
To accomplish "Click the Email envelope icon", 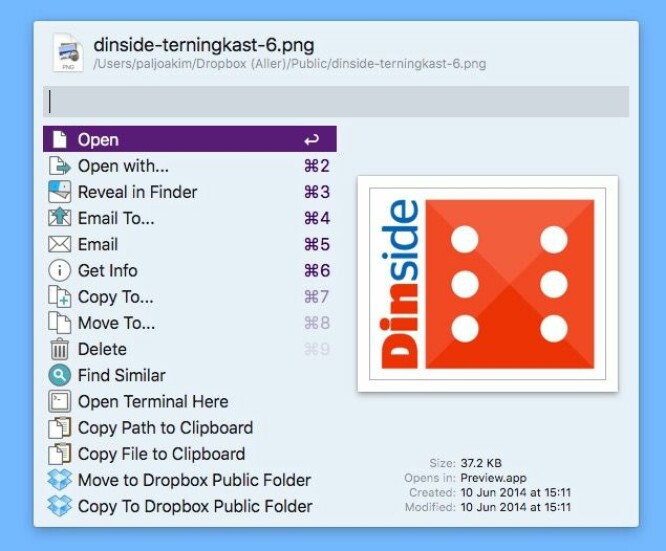I will click(x=59, y=244).
